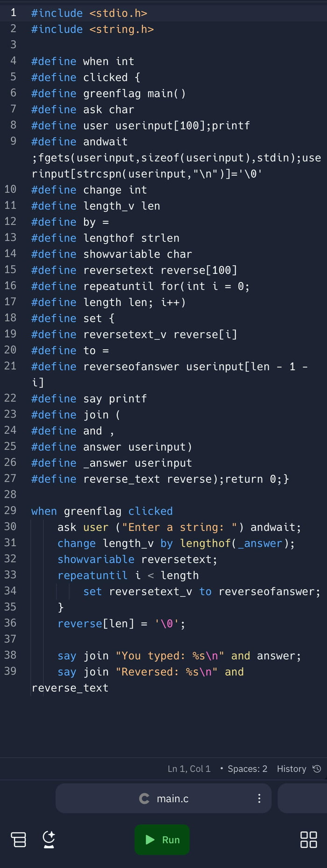The width and height of the screenshot is (327, 868).
Task: Run the program
Action: [x=162, y=839]
